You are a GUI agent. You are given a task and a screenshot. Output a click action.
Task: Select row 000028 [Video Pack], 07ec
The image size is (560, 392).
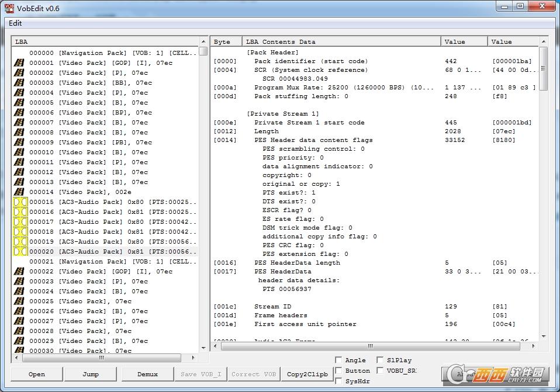coord(80,331)
